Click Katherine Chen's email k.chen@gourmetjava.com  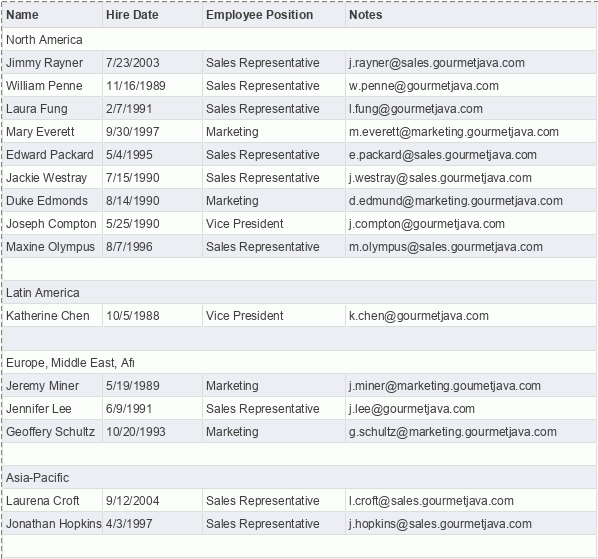click(419, 316)
